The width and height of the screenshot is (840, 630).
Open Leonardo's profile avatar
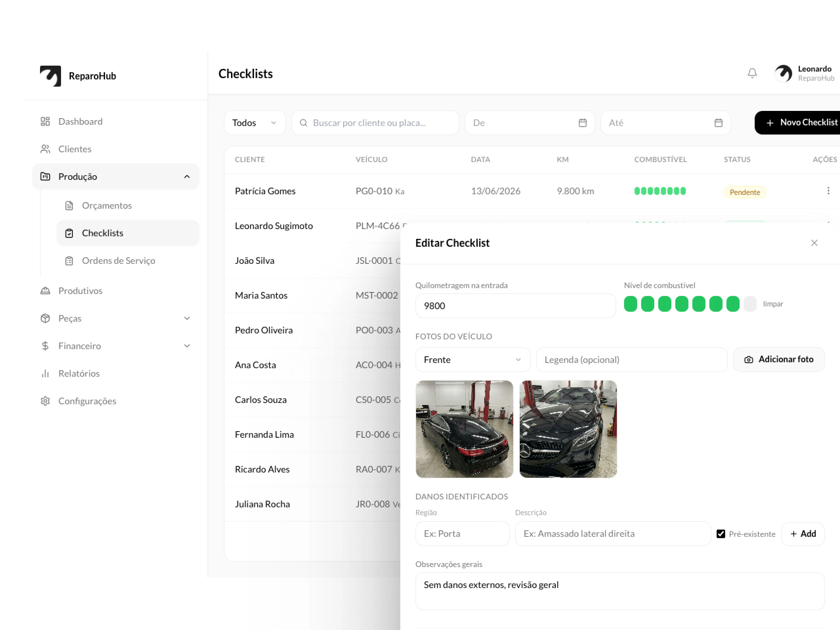coord(784,74)
